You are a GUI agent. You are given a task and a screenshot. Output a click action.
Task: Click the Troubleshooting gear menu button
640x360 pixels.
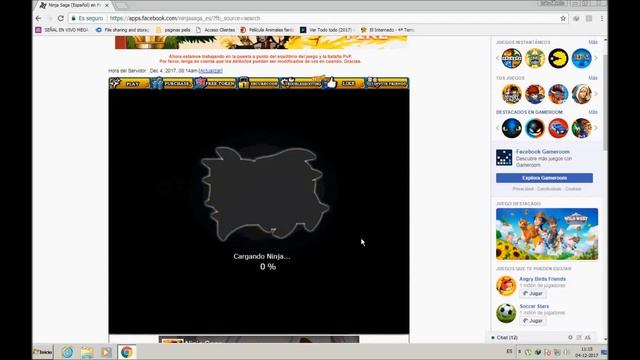tap(301, 83)
